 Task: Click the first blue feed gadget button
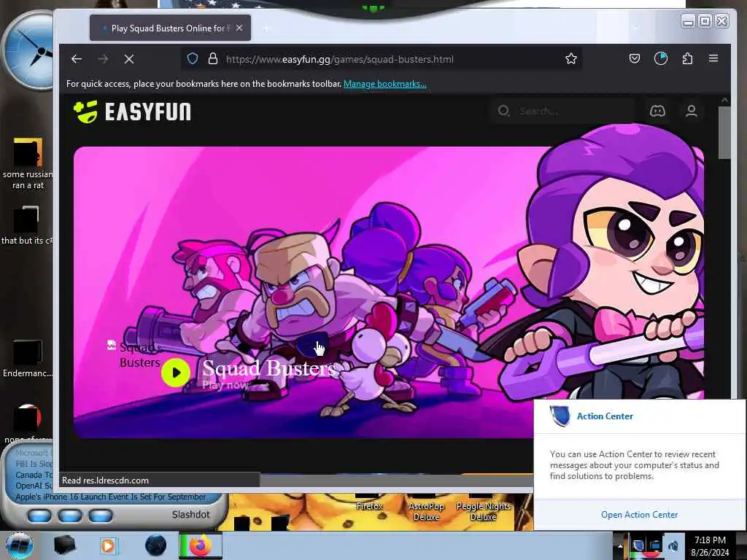click(39, 516)
